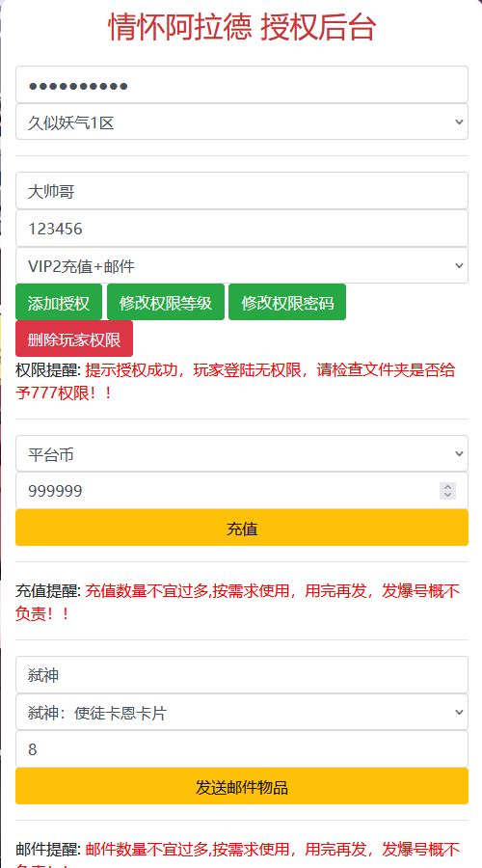Click the 大帅哥 username input field
Image resolution: width=482 pixels, height=868 pixels.
coord(242,191)
